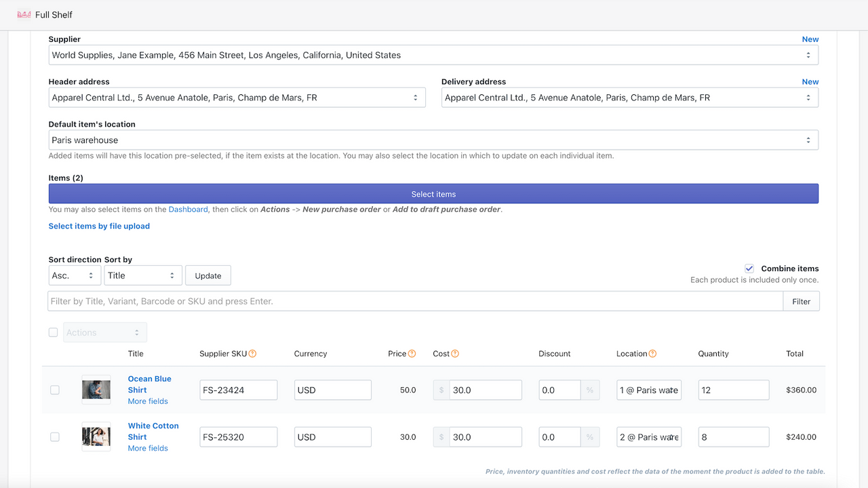
Task: Click the Full Shelf app logo icon
Action: [24, 14]
